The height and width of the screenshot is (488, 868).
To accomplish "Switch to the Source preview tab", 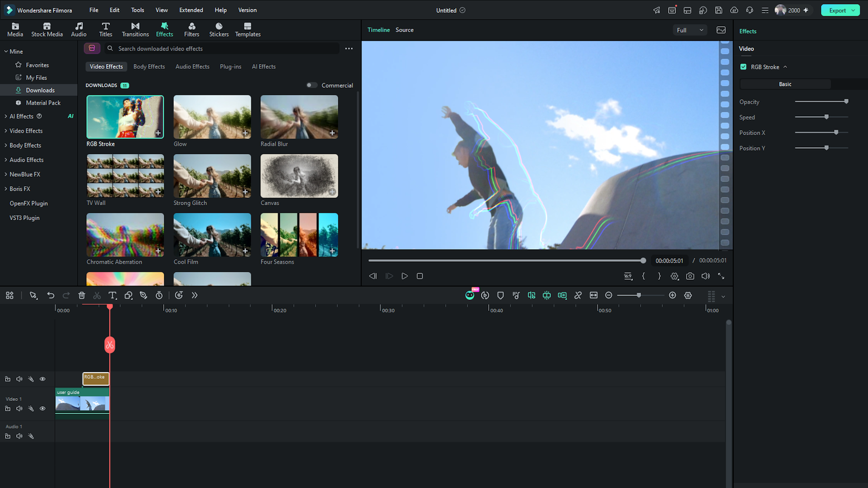I will (405, 30).
